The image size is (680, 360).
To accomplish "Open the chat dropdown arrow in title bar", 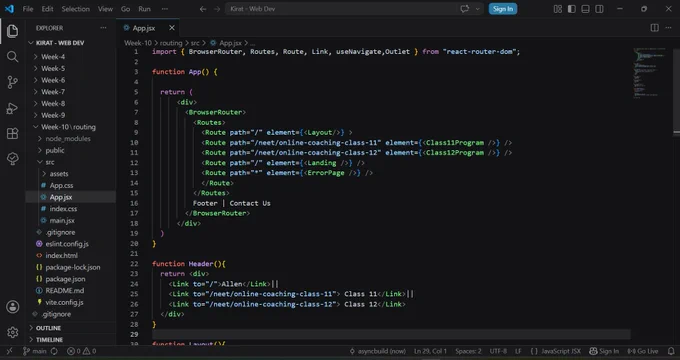I will coord(477,9).
